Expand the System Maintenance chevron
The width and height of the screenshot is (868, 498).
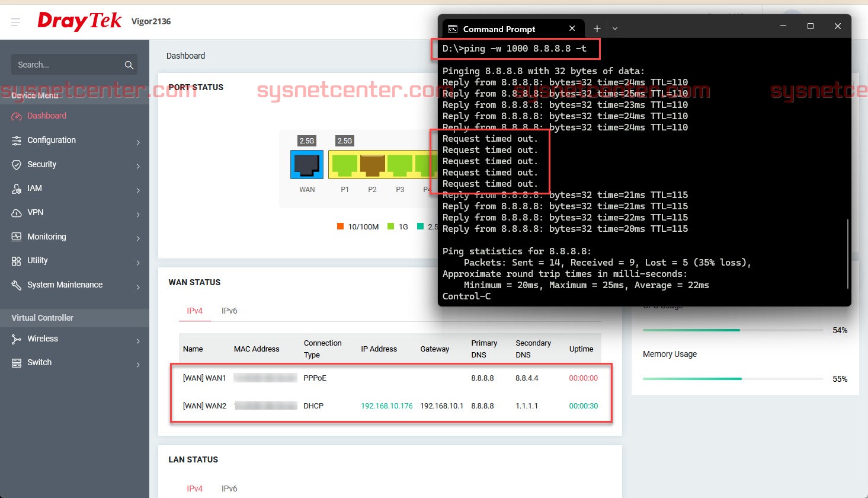(x=138, y=287)
